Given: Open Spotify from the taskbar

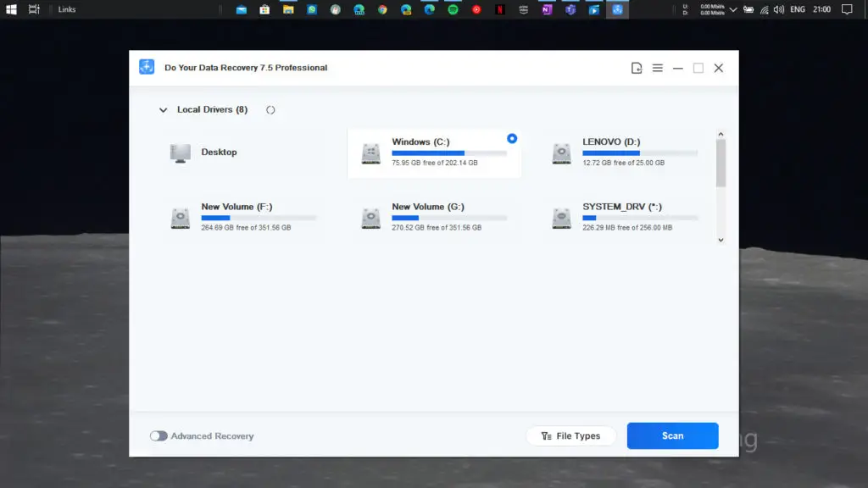Looking at the screenshot, I should 453,9.
